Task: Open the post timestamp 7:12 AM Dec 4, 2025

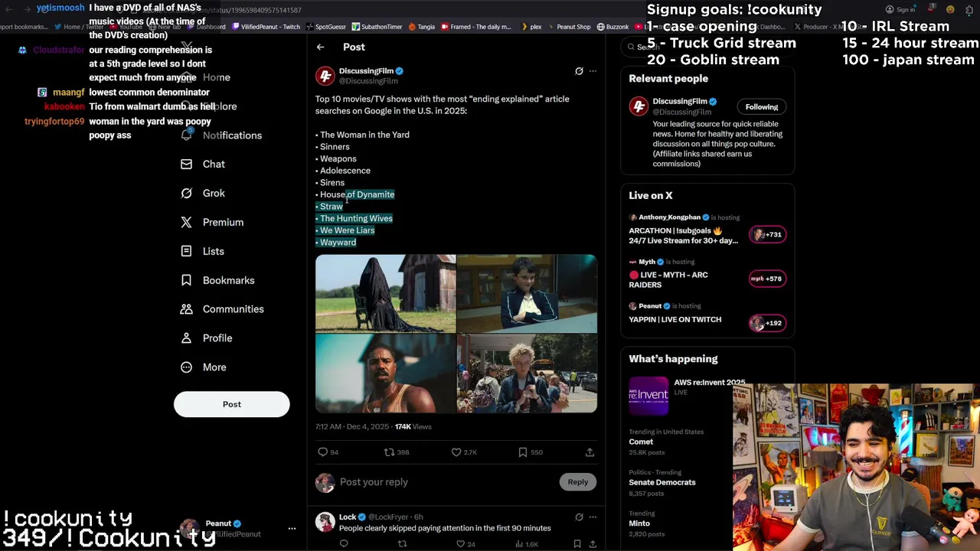Action: tap(352, 426)
